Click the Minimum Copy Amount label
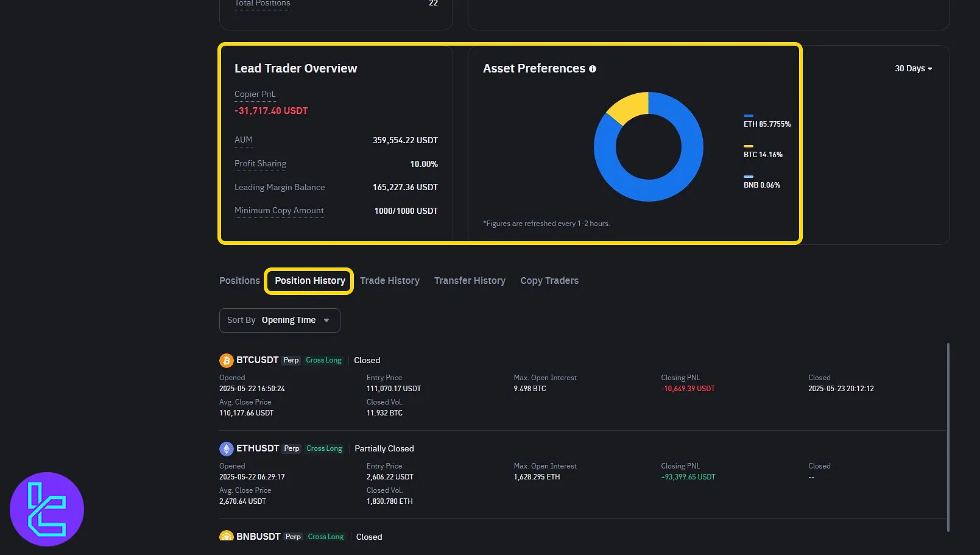The height and width of the screenshot is (555, 980). [x=279, y=211]
